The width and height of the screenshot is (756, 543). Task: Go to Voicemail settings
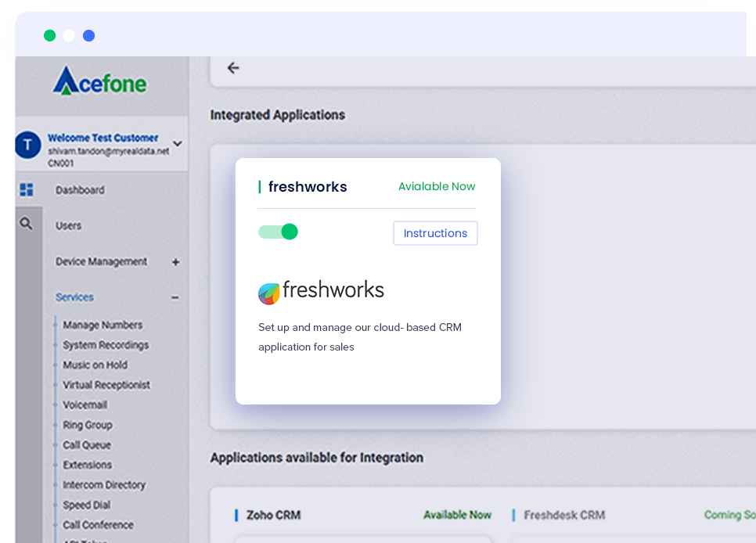click(85, 405)
